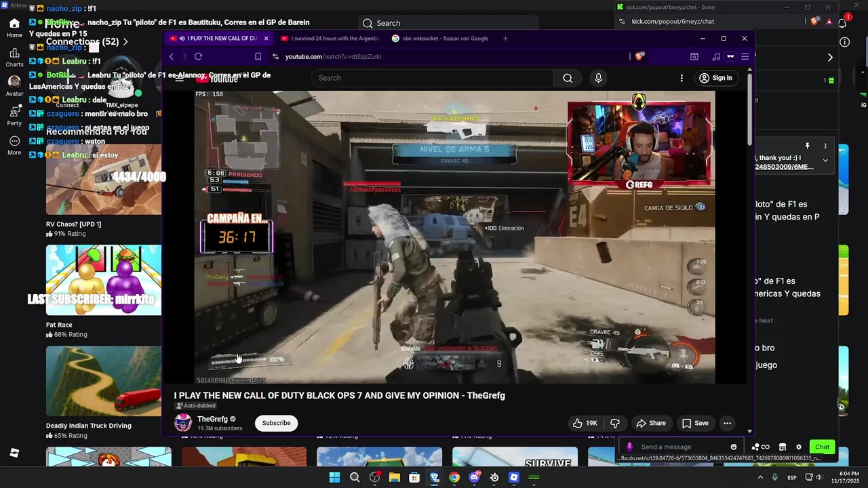Image resolution: width=868 pixels, height=488 pixels.
Task: Click the YouTube page scrollbar
Action: pos(749,108)
